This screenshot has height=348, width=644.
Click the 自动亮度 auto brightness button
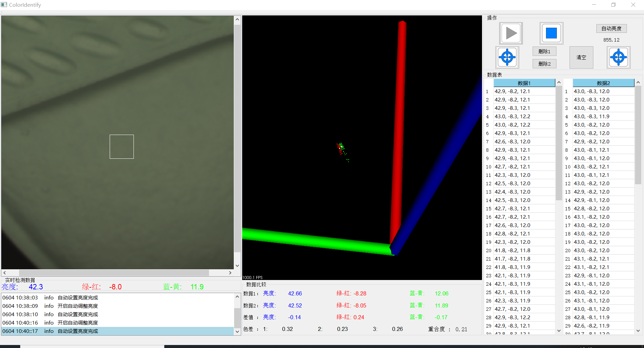tap(611, 28)
